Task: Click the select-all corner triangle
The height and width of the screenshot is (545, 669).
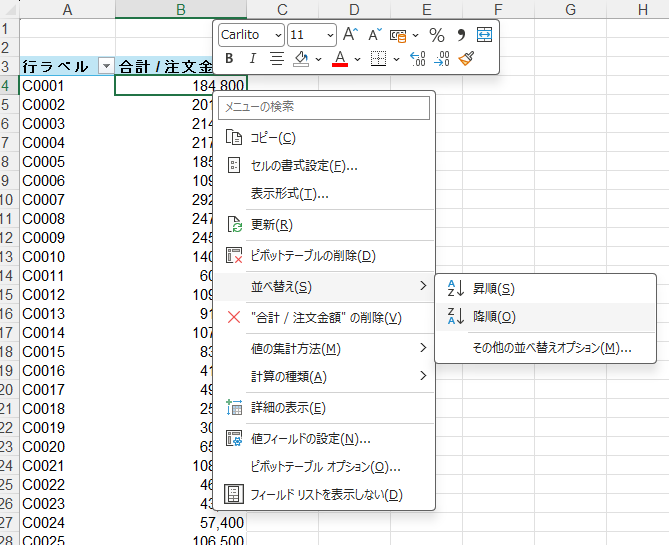Action: coord(9,9)
